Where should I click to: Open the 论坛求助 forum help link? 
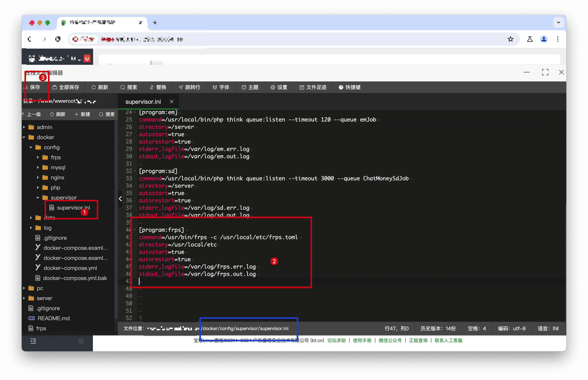tap(336, 341)
